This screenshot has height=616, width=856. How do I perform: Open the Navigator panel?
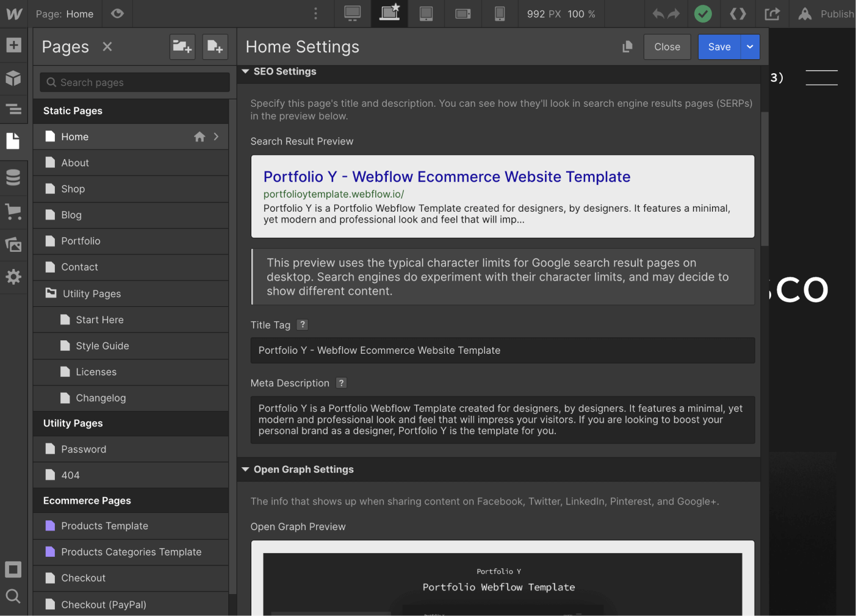(x=13, y=110)
